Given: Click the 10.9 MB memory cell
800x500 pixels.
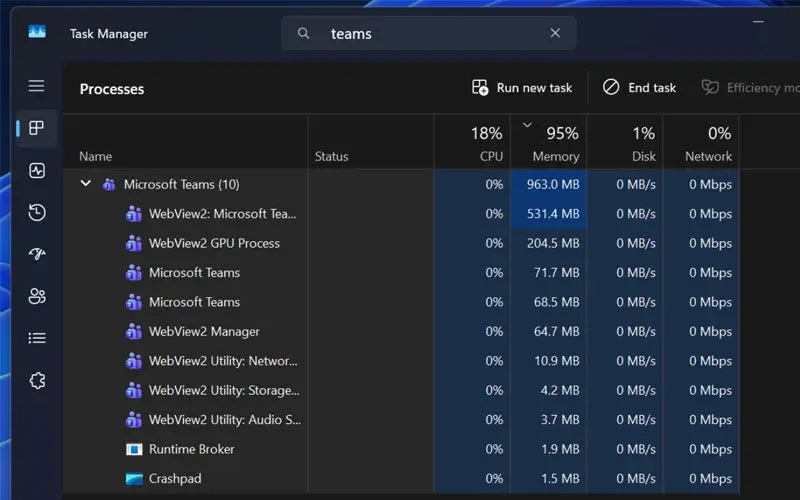Looking at the screenshot, I should coord(548,361).
